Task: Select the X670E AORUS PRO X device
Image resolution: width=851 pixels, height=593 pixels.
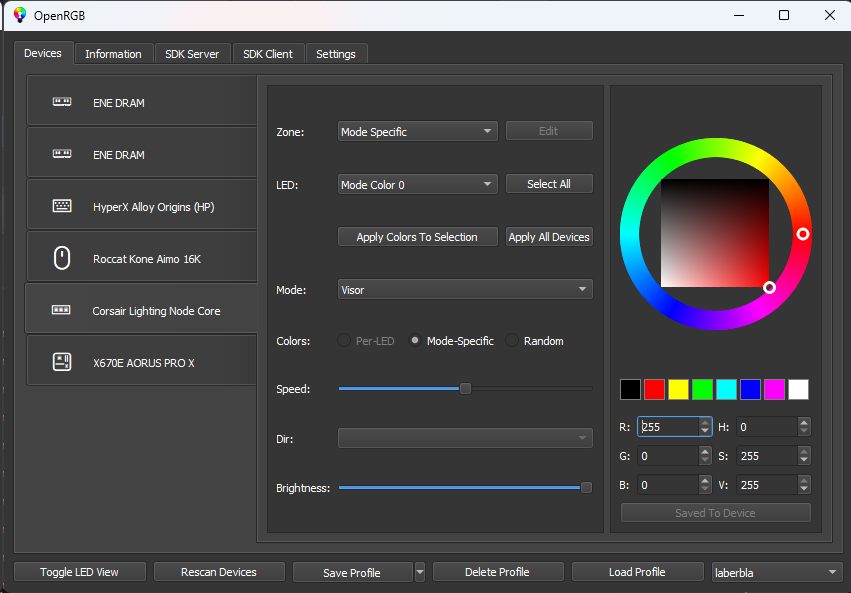Action: 142,362
